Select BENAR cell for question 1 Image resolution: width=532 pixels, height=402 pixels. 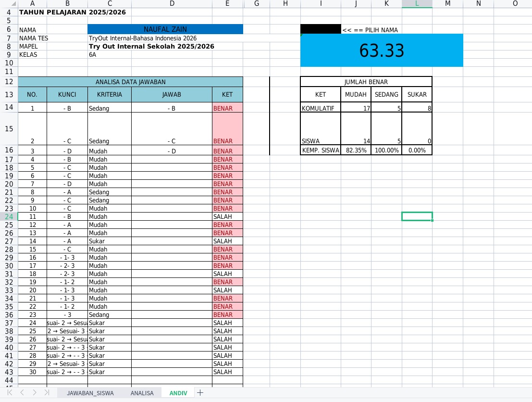click(227, 108)
